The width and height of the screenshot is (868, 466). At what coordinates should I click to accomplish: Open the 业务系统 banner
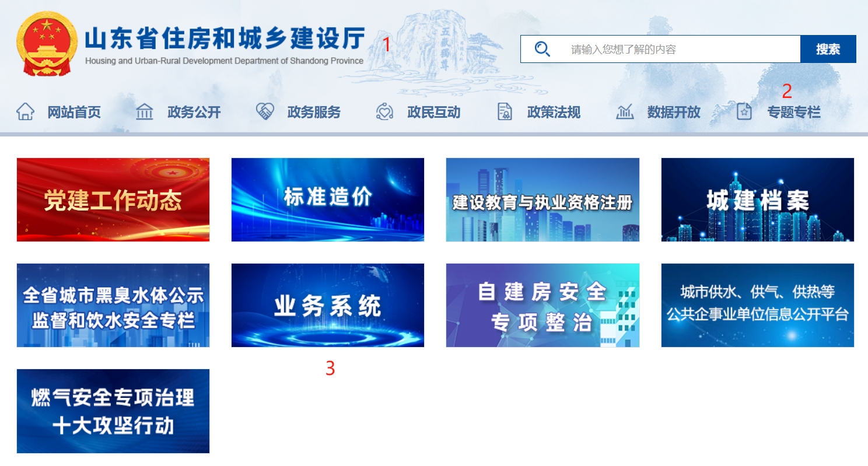328,305
